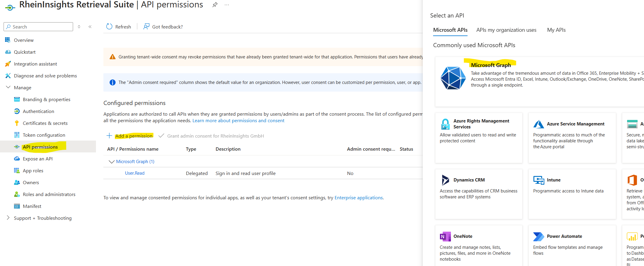Click the Owners people icon
Image resolution: width=644 pixels, height=266 pixels.
(17, 182)
